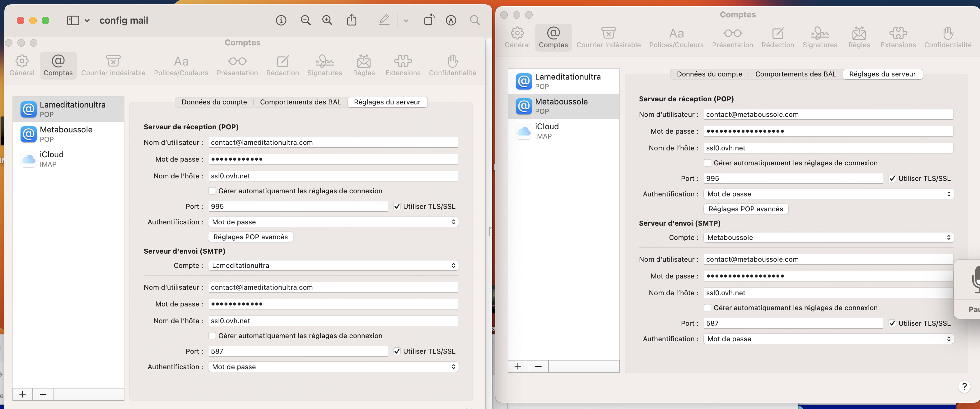Click the add account plus button in right window
The image size is (980, 409).
coord(518,366)
